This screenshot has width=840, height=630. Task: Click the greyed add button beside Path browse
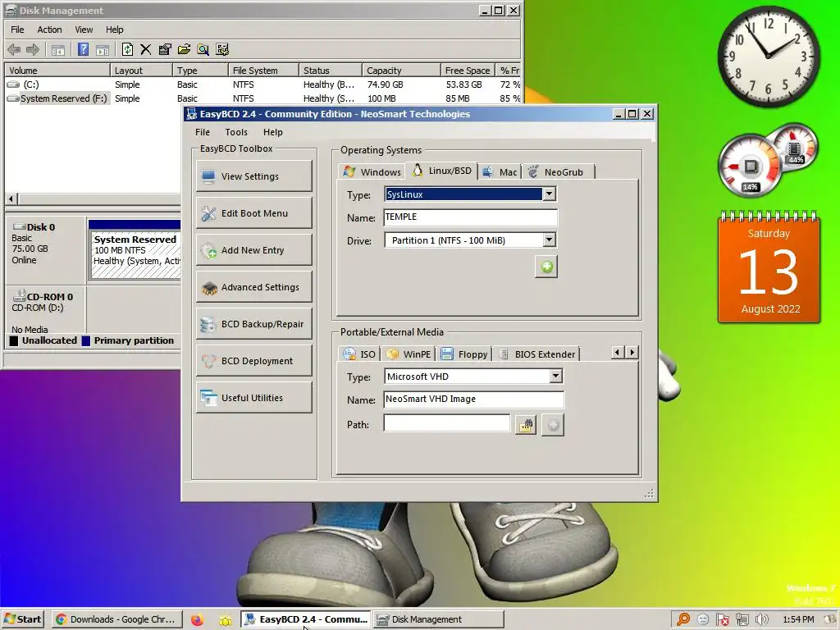(x=553, y=425)
